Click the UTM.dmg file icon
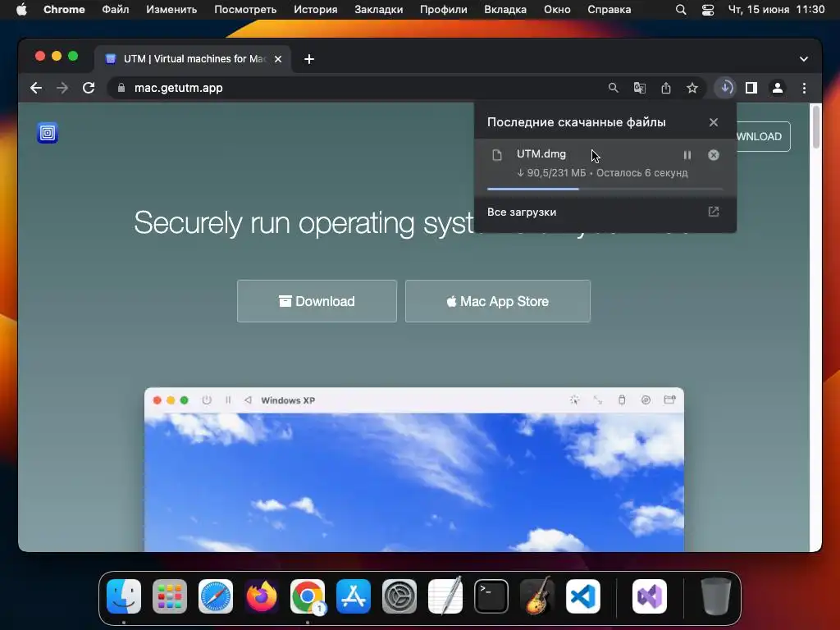 pyautogui.click(x=497, y=155)
